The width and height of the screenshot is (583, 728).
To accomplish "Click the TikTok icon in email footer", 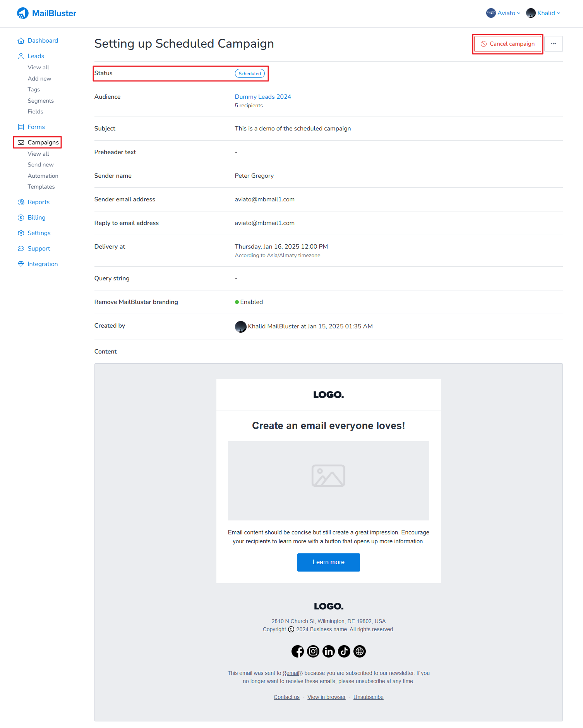I will coord(344,651).
